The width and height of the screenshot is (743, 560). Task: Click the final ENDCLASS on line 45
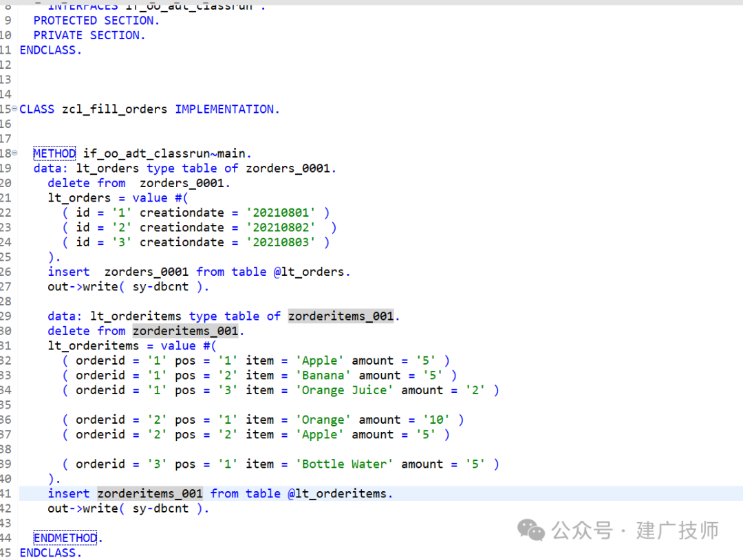click(x=50, y=553)
